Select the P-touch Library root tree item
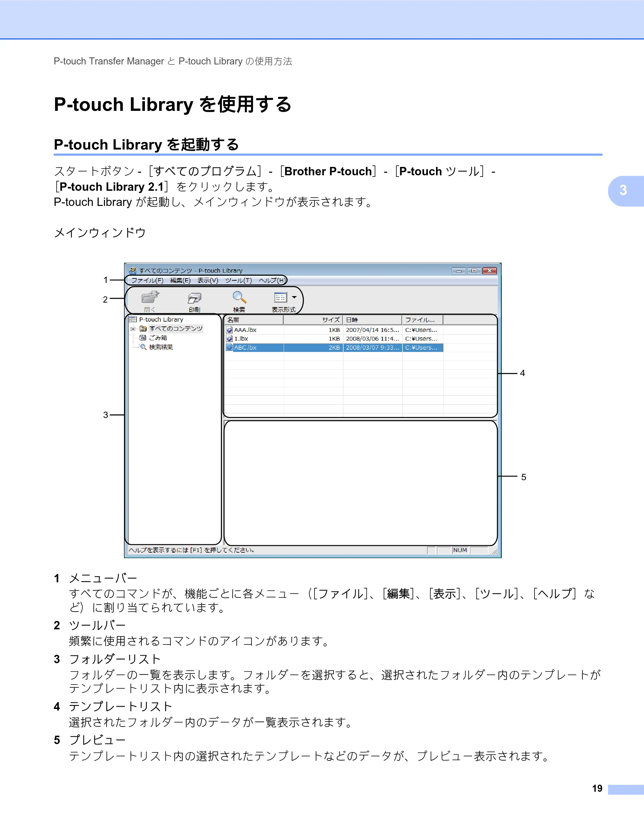644x833 pixels. (x=161, y=320)
